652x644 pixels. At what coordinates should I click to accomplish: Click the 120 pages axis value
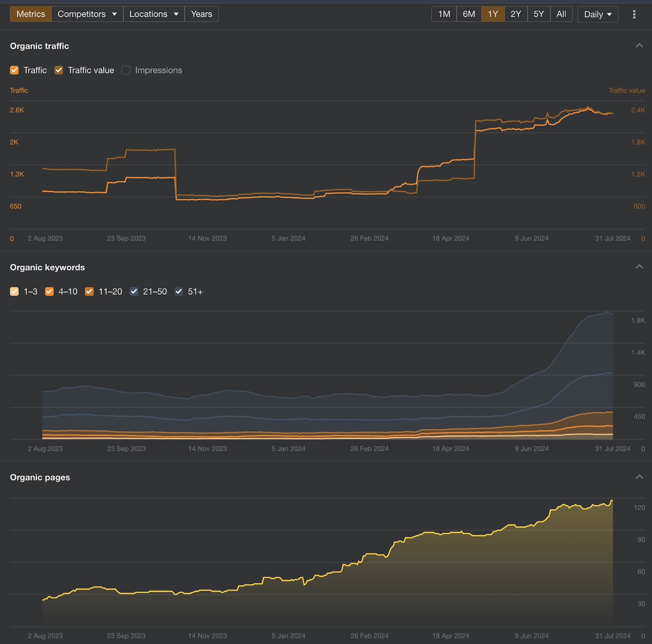click(639, 507)
